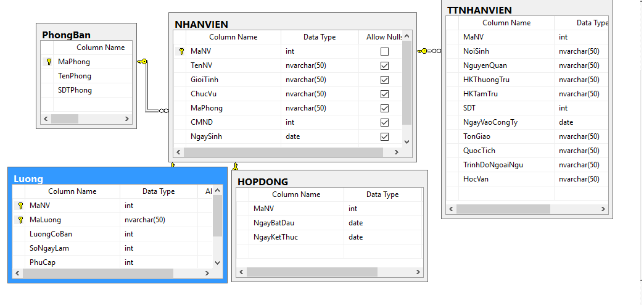Click the horizontal scrollbar thumb in PhongBan table

tap(73, 119)
